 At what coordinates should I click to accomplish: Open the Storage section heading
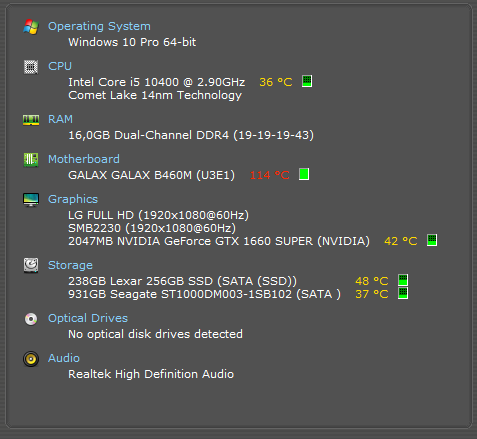70,265
